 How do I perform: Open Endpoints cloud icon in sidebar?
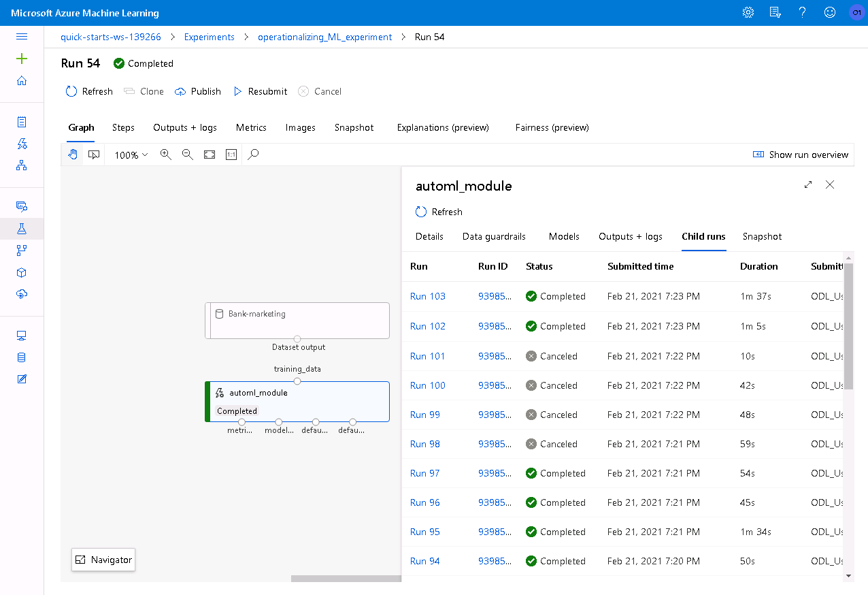[22, 294]
